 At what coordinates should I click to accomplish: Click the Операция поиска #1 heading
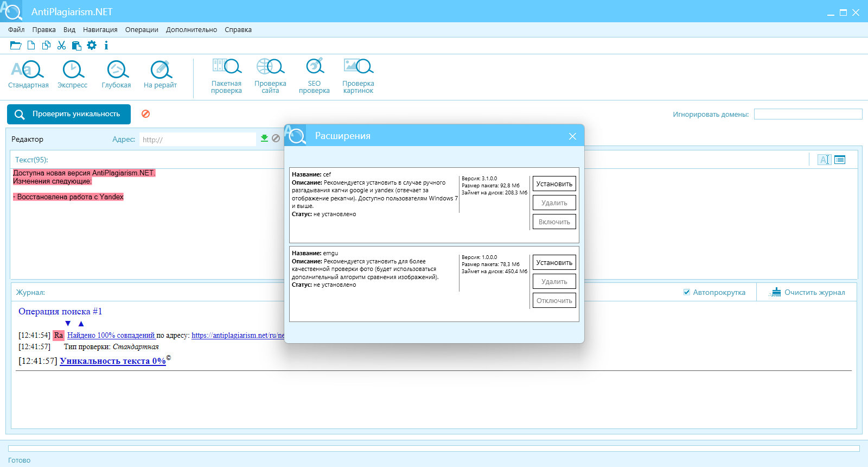point(60,311)
